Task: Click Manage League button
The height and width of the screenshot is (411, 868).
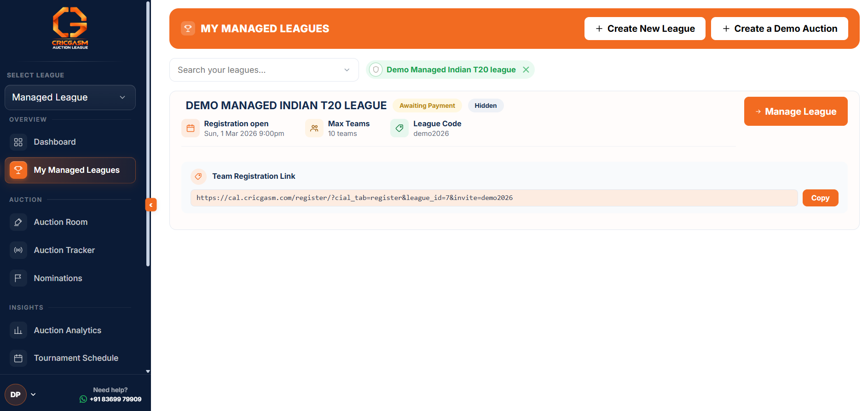Action: coord(796,112)
